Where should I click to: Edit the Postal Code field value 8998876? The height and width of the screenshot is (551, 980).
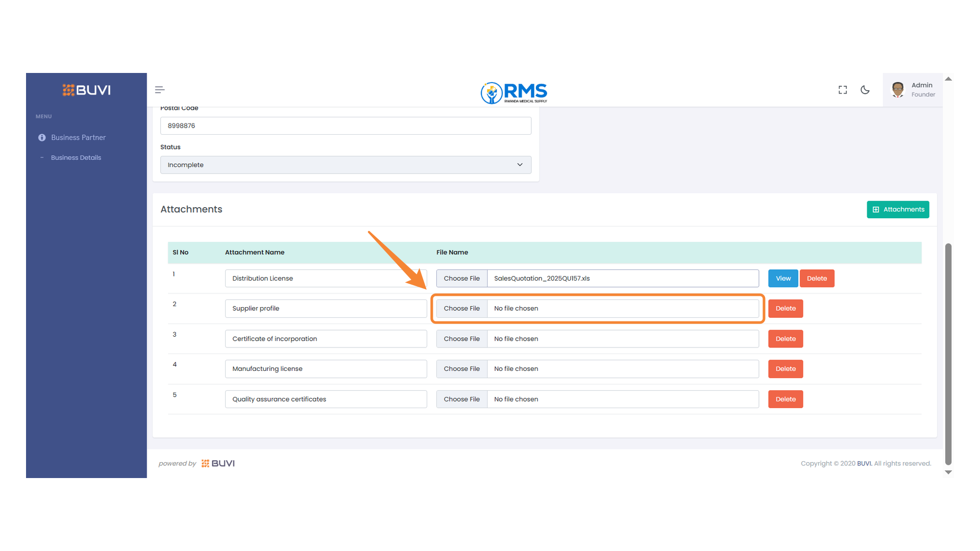[x=346, y=126]
